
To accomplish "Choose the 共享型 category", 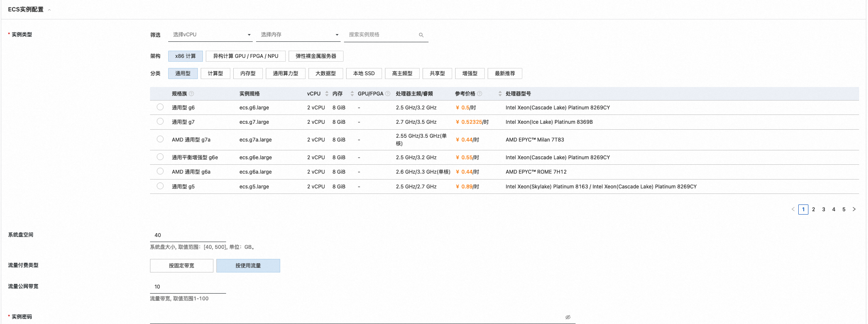I will click(437, 74).
